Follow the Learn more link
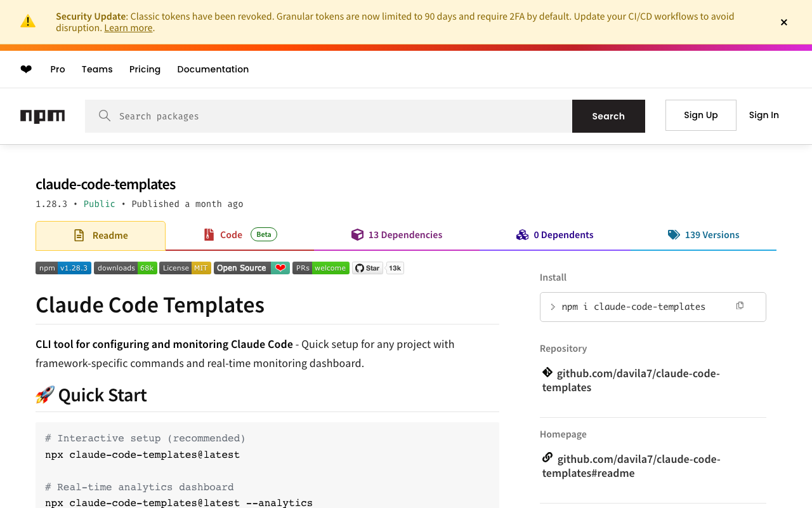 click(128, 28)
